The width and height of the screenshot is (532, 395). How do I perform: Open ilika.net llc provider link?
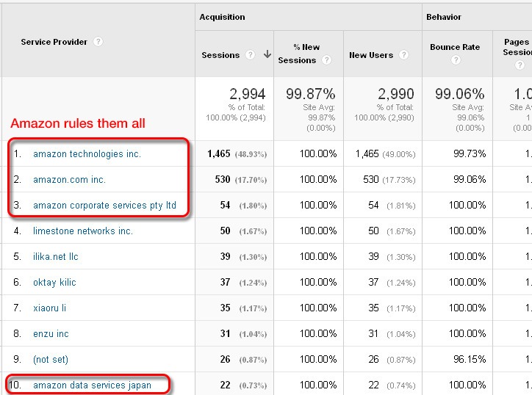(56, 257)
